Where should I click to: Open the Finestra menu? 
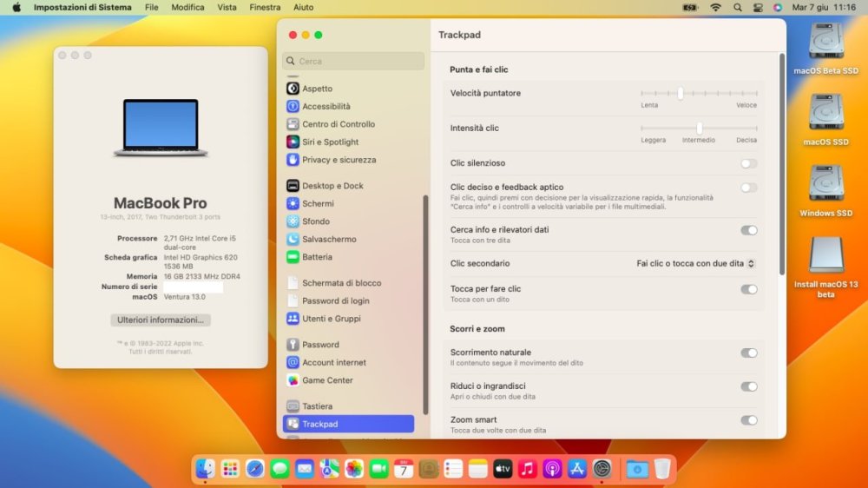point(265,7)
